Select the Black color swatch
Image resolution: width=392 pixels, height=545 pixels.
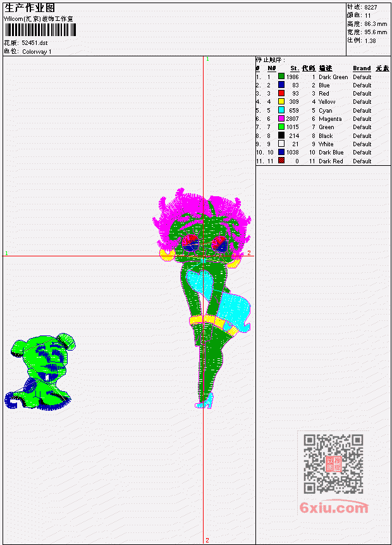click(281, 135)
